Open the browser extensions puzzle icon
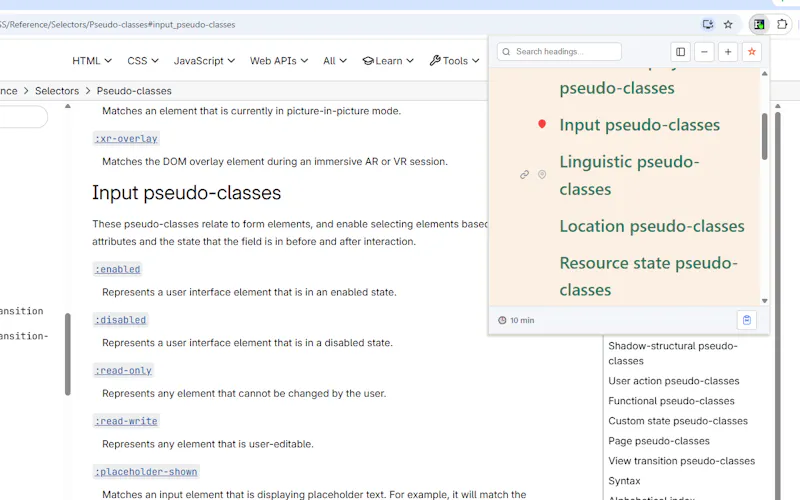 point(782,24)
